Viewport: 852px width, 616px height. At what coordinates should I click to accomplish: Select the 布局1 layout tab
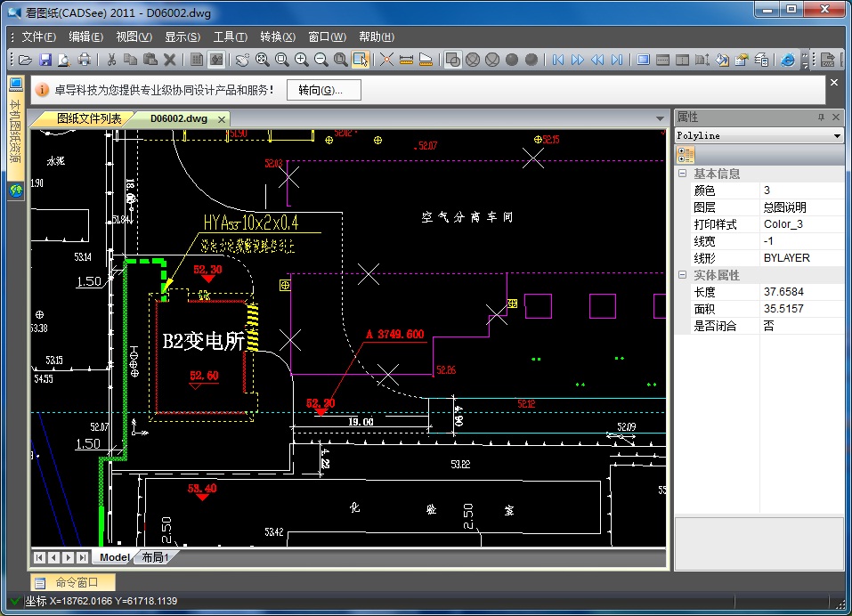coord(156,557)
